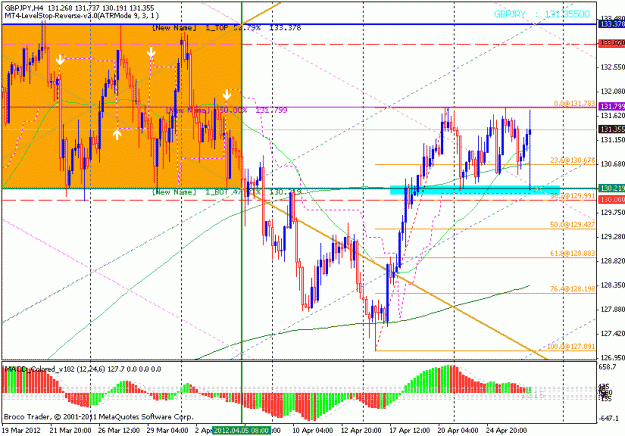Click the 17 Apr 12:00 date label
This screenshot has height=436, width=625.
[x=410, y=430]
